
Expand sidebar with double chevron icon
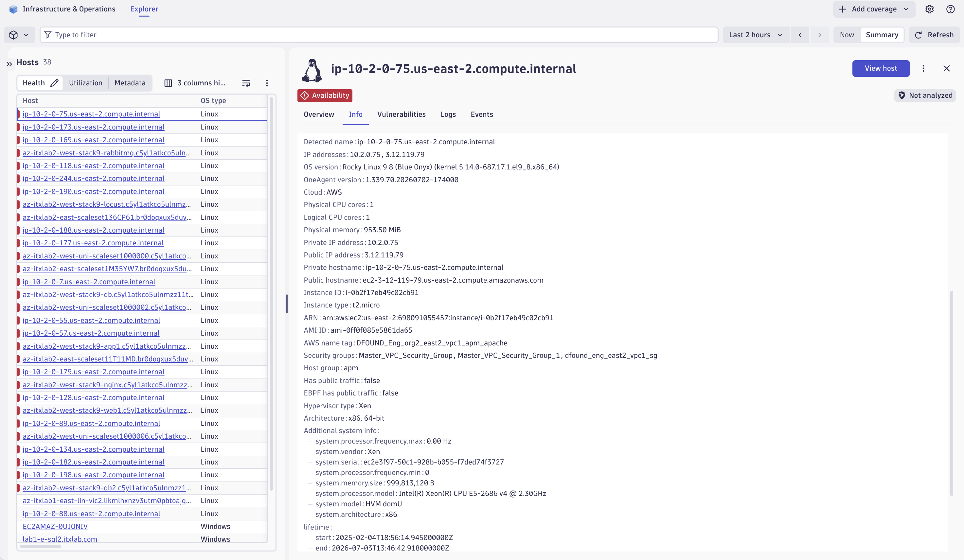[x=9, y=64]
